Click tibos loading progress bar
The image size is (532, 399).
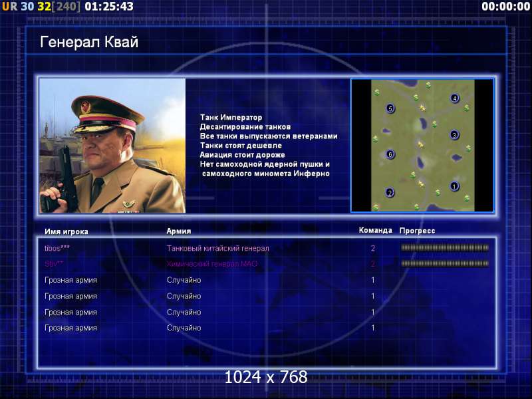tap(445, 248)
